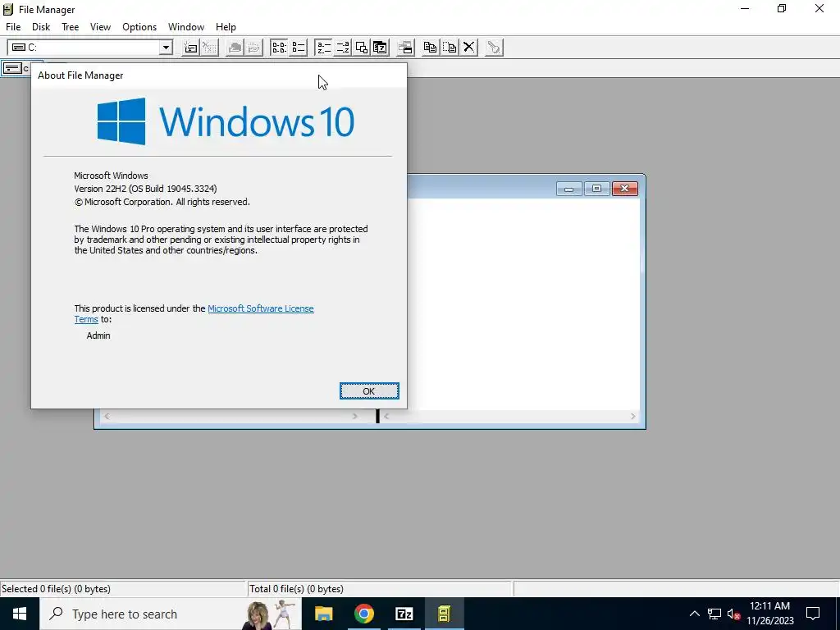Sort files by type icon
840x630 pixels.
[342, 47]
